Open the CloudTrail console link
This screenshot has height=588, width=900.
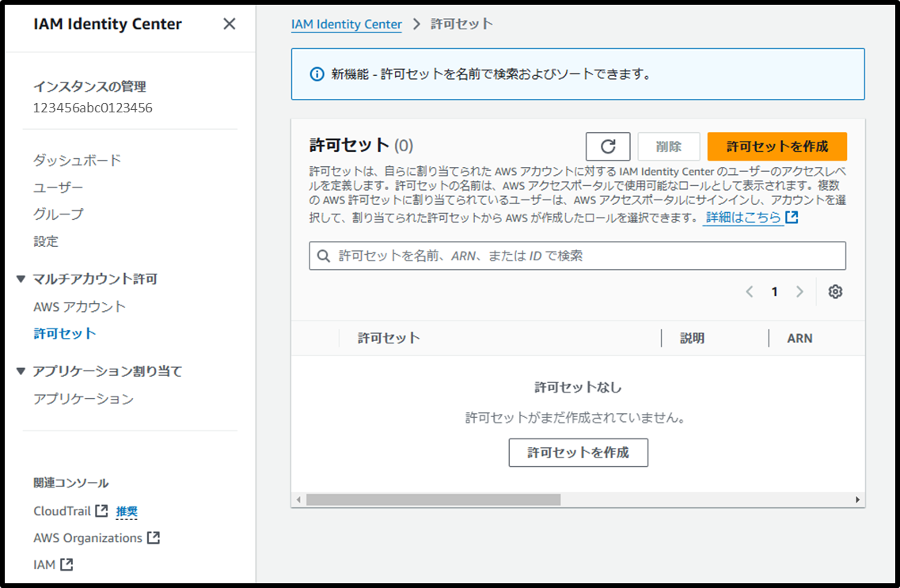click(x=62, y=510)
